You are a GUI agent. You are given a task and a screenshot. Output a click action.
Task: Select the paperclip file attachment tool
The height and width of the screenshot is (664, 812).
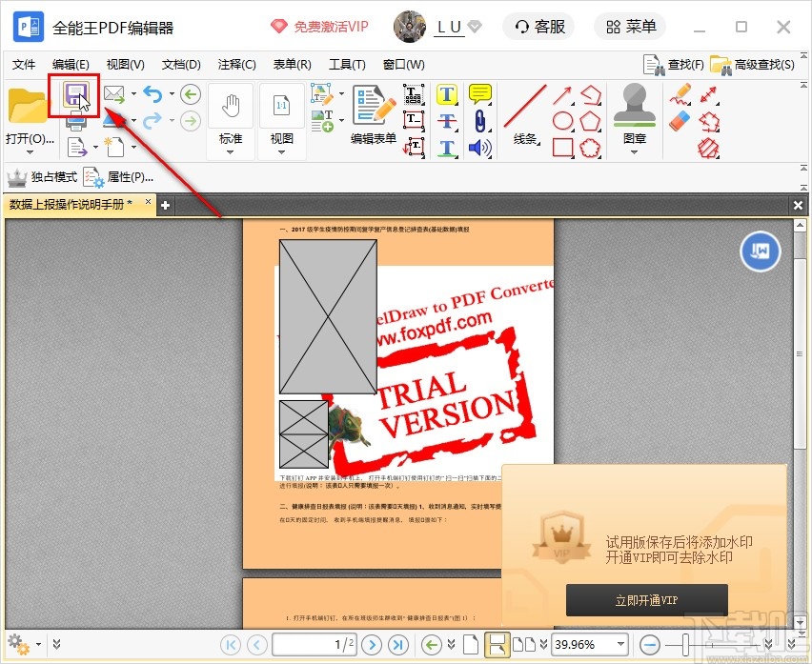pyautogui.click(x=480, y=121)
